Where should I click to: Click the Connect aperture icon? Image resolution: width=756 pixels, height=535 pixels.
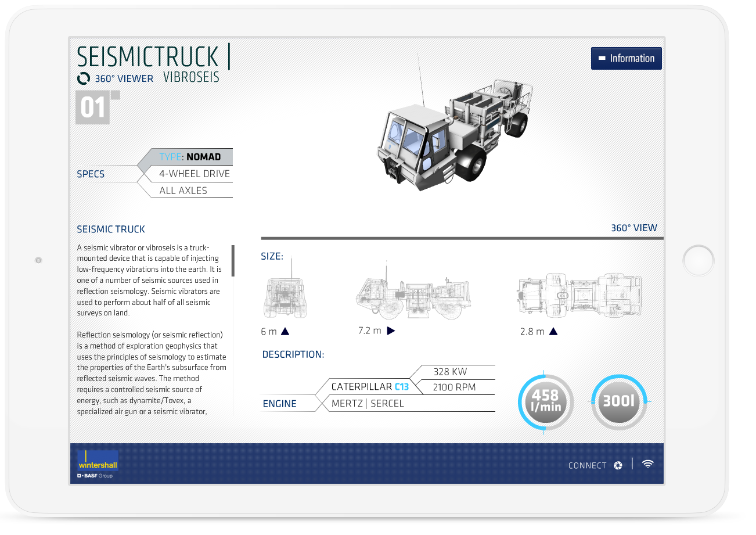(x=618, y=465)
